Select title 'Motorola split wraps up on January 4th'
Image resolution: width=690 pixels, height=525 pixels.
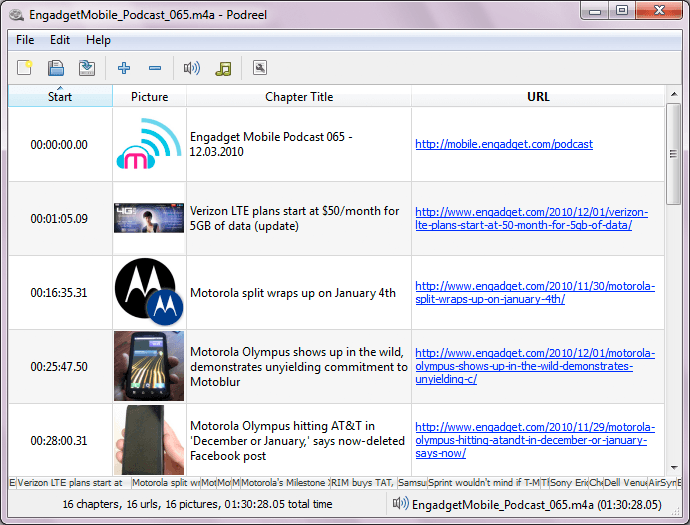[x=293, y=293]
